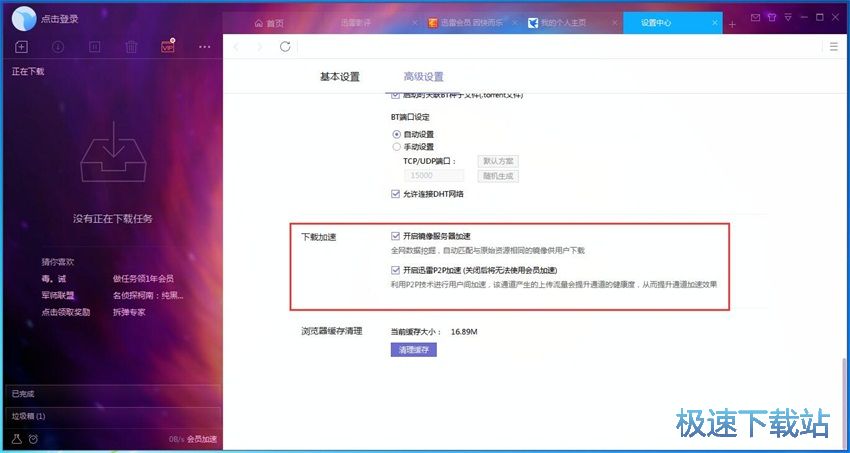Close the 迅雷会员 tab
This screenshot has width=850, height=453.
click(516, 23)
